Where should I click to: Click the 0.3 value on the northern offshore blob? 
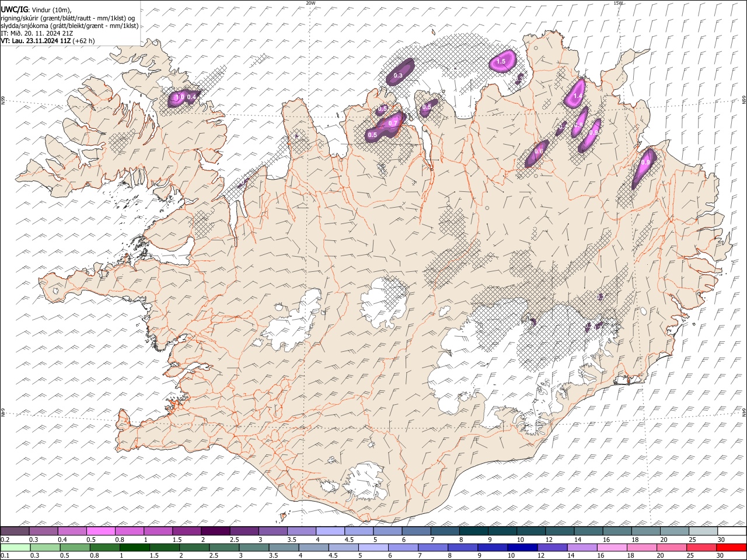click(398, 76)
